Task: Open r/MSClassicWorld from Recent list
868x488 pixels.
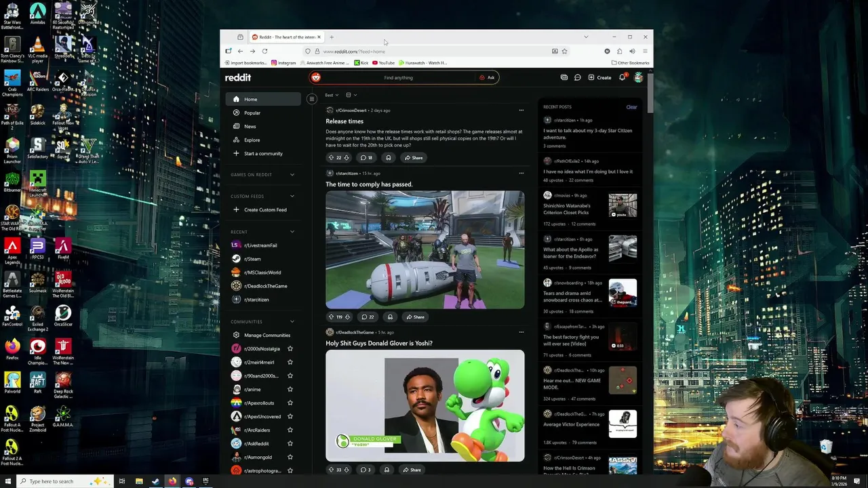Action: [263, 272]
